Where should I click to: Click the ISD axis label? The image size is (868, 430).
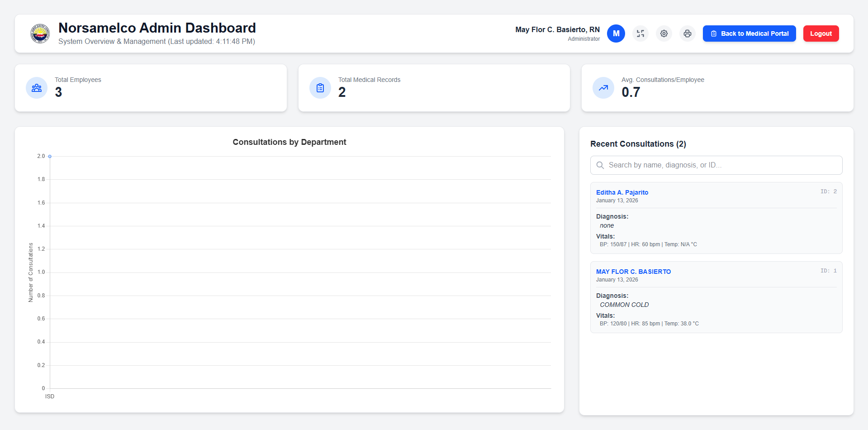point(50,397)
